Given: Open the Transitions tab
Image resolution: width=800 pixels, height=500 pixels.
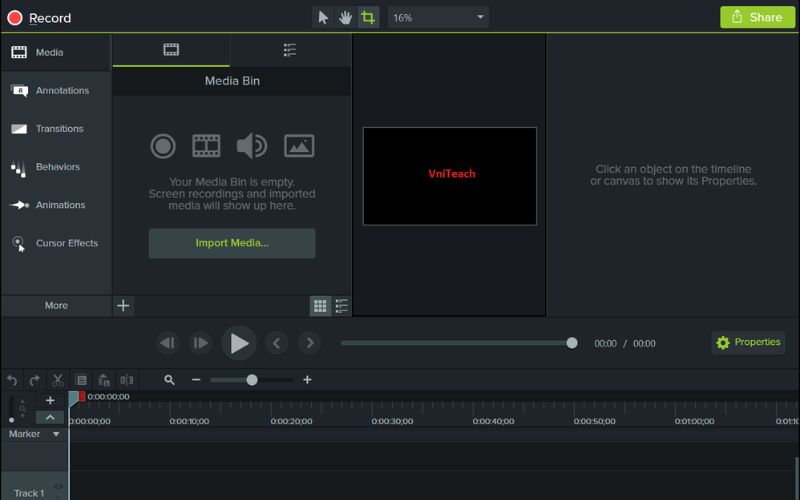Looking at the screenshot, I should [56, 129].
